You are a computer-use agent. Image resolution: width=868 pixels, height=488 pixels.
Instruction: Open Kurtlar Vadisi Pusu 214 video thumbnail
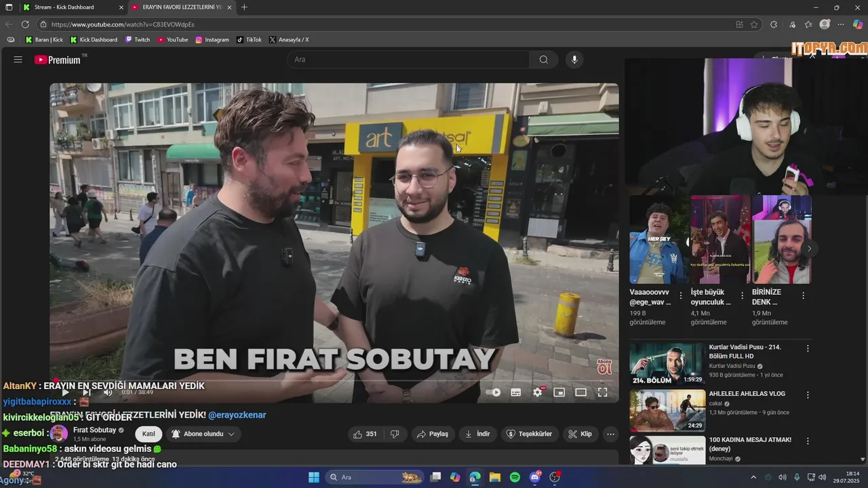[667, 364]
